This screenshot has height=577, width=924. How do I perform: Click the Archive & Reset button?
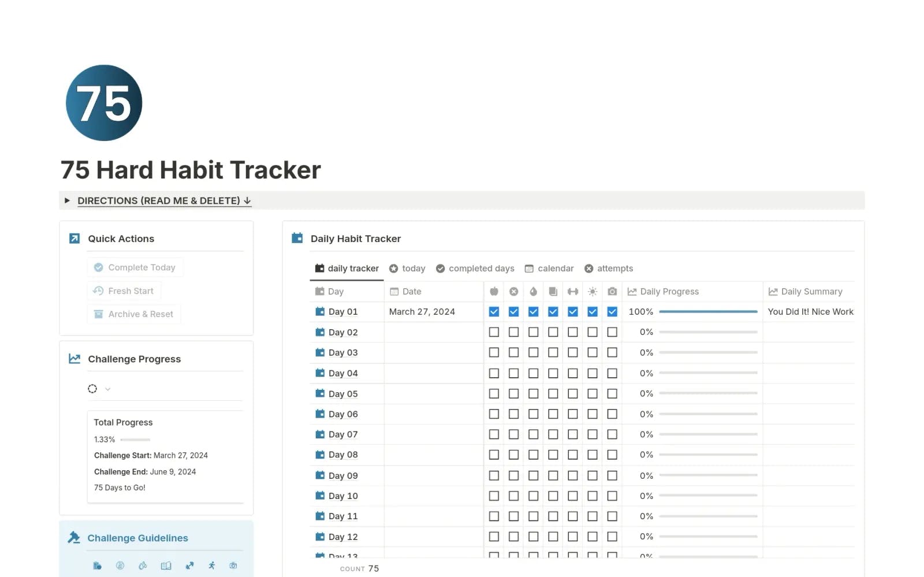(134, 314)
